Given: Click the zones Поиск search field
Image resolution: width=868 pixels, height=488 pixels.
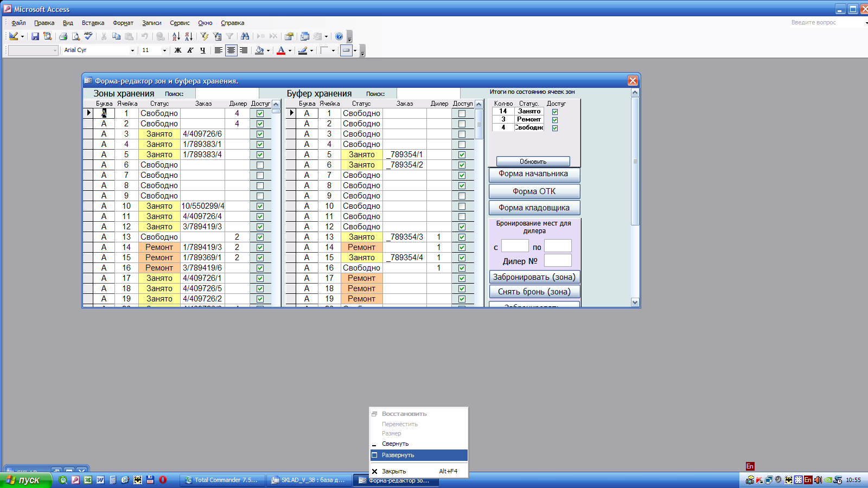Looking at the screenshot, I should pos(227,94).
